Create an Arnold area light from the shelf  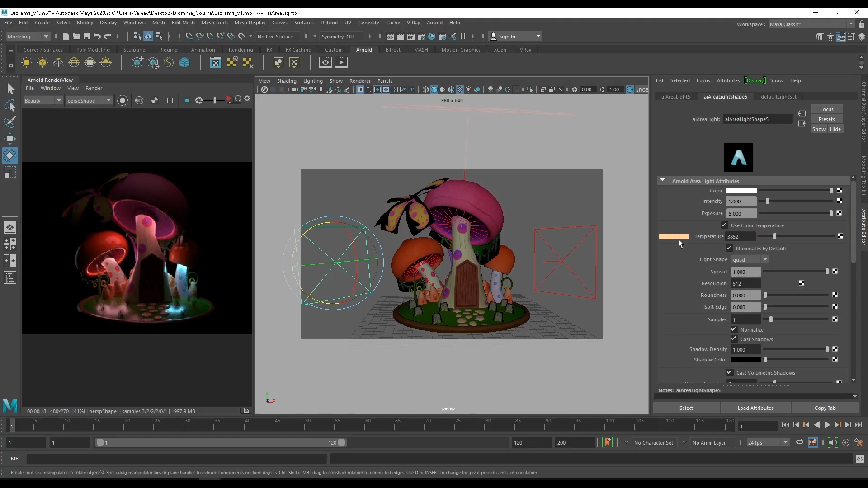[x=27, y=62]
